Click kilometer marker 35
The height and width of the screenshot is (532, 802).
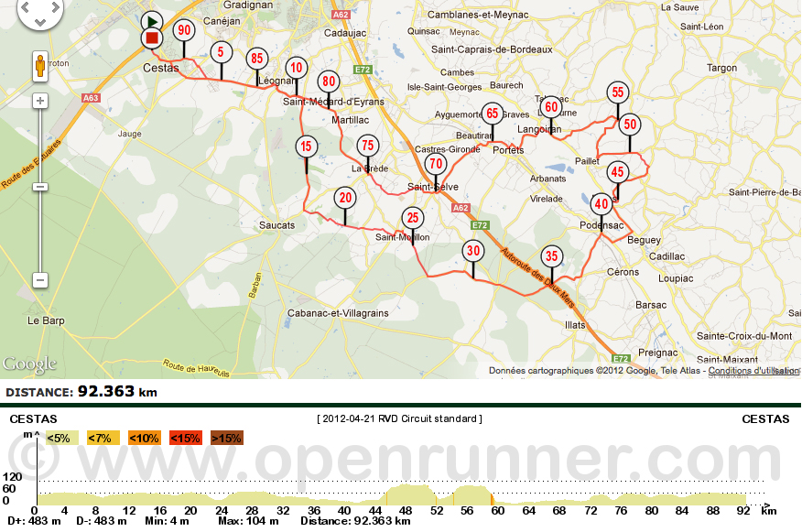(x=551, y=256)
